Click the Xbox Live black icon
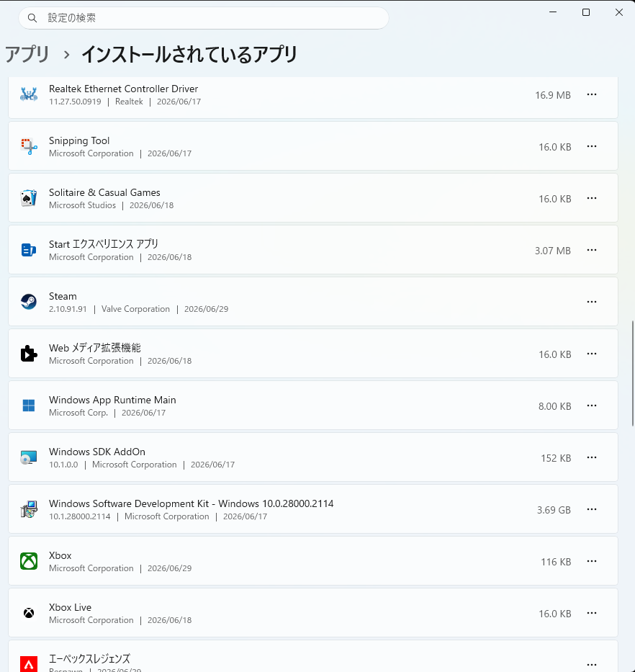This screenshot has height=672, width=635. pyautogui.click(x=29, y=613)
